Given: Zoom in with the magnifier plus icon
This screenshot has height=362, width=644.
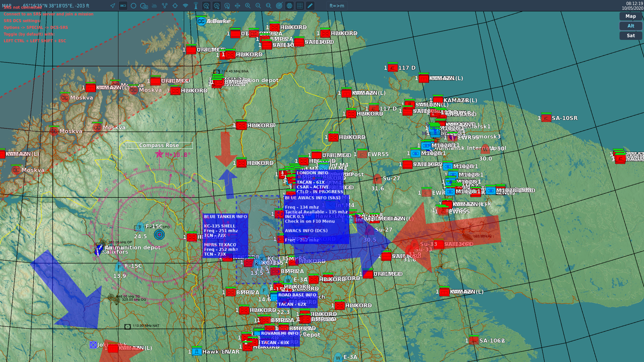Looking at the screenshot, I should [248, 6].
